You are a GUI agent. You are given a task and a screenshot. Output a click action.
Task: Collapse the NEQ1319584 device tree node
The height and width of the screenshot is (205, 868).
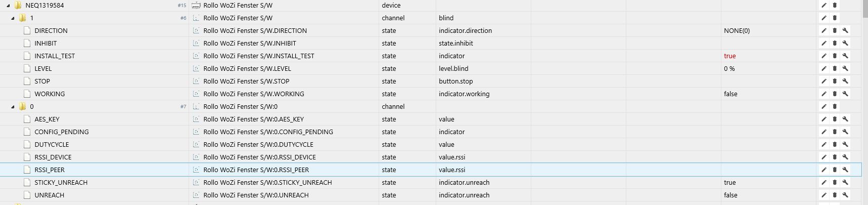[9, 6]
